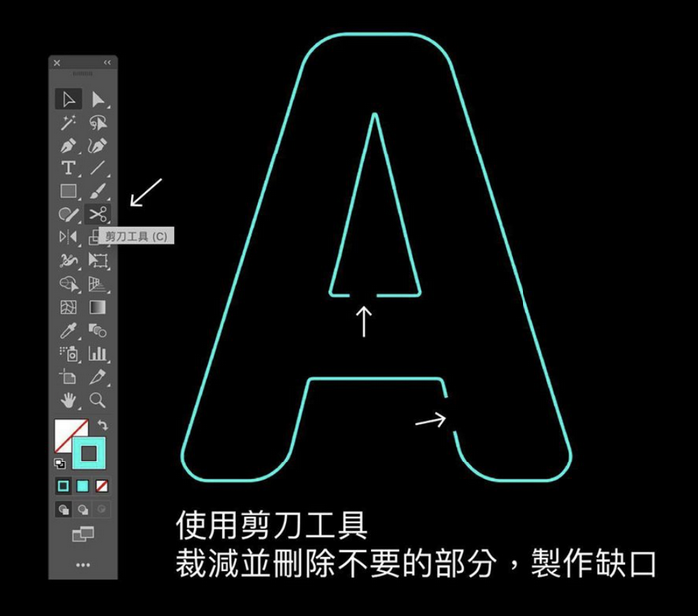Select the Pen tool

68,146
